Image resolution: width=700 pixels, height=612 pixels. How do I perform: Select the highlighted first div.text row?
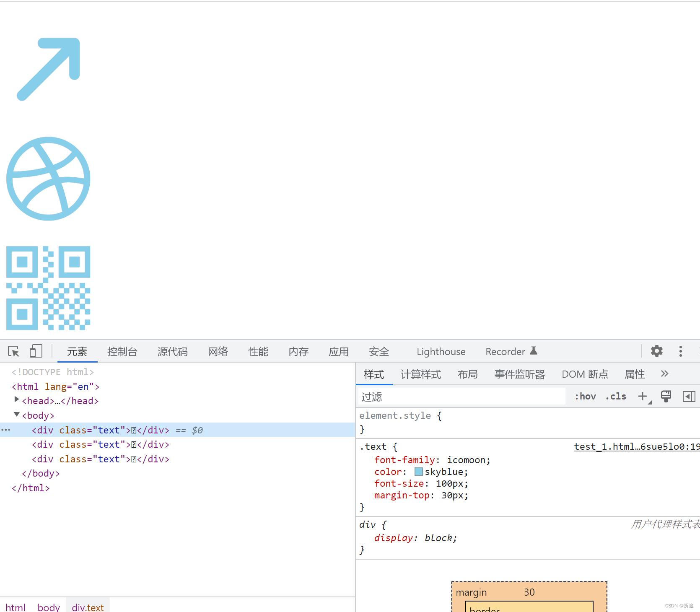[177, 430]
